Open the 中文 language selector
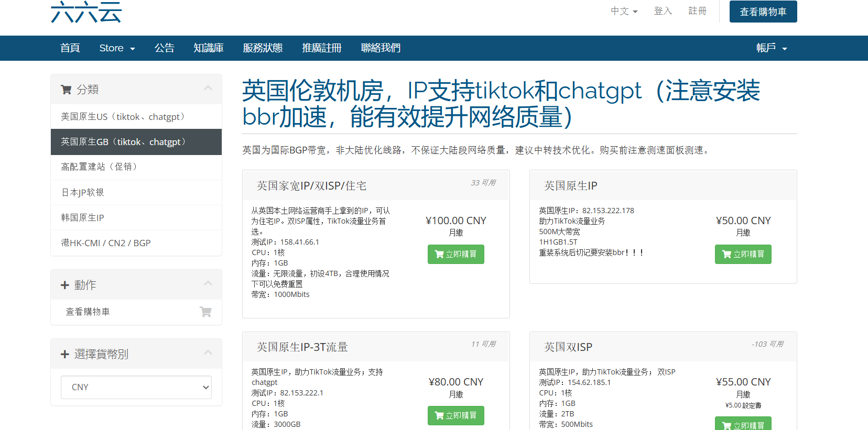 (x=624, y=11)
